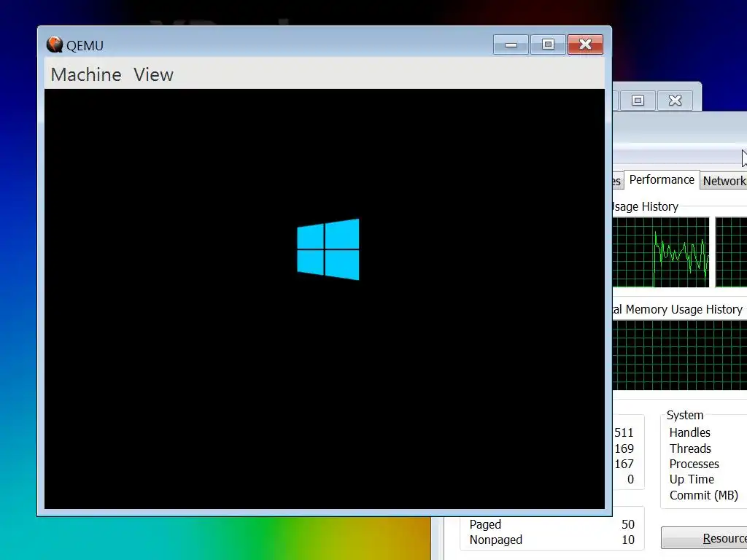The image size is (747, 560).
Task: Click the Windows logo in QEMU display
Action: pyautogui.click(x=328, y=249)
